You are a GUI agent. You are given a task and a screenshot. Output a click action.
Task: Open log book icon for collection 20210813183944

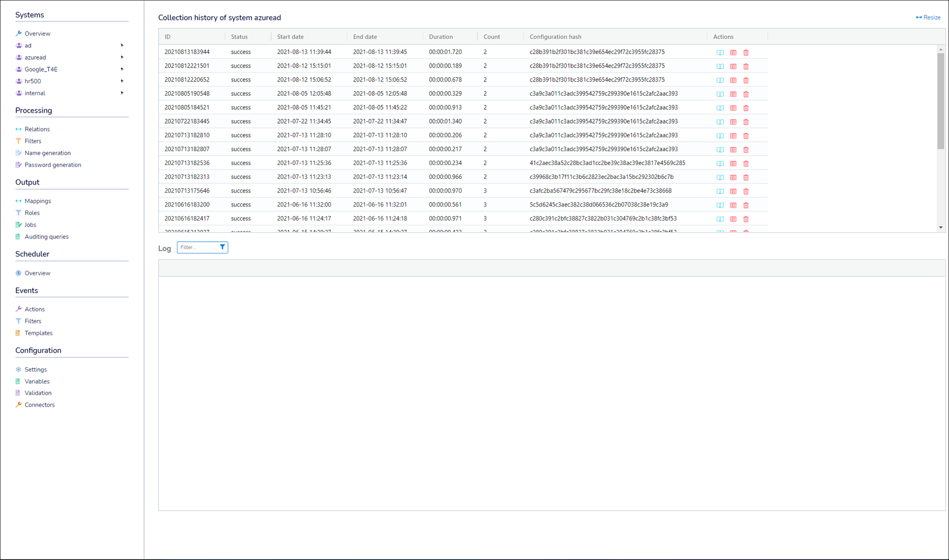[720, 52]
